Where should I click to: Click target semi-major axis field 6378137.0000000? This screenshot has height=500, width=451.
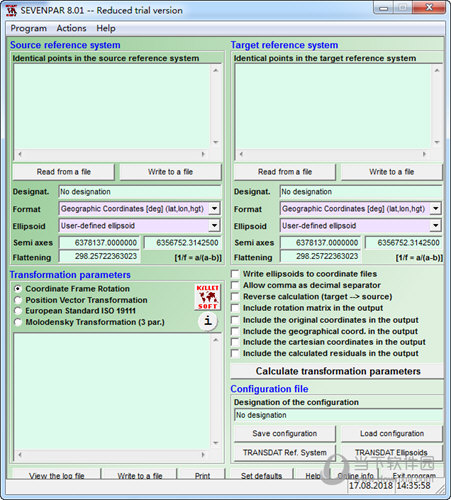coord(321,243)
